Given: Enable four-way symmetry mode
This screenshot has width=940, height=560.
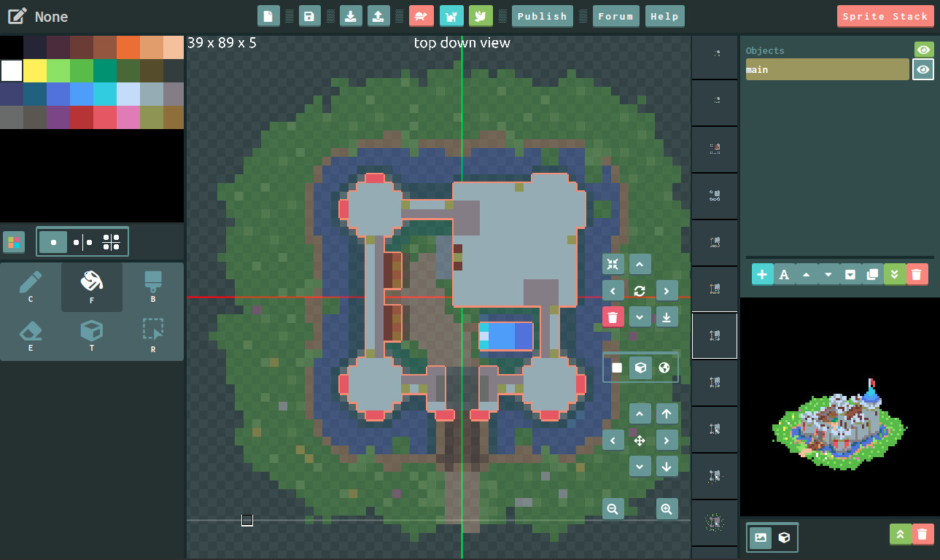Looking at the screenshot, I should [112, 242].
